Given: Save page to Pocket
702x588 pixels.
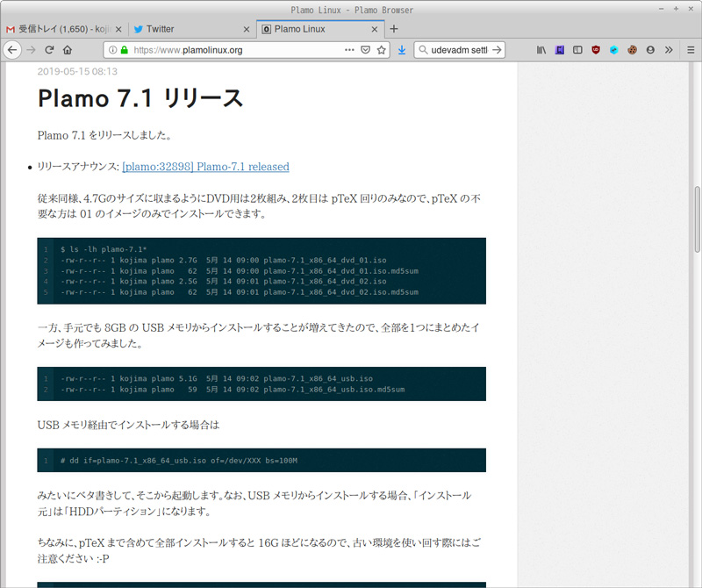Looking at the screenshot, I should click(365, 50).
